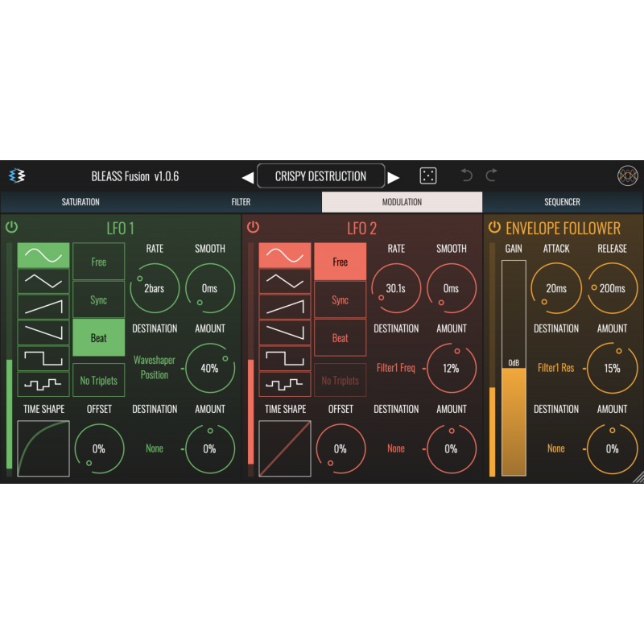Disable LFO 2 with power button
This screenshot has width=644, height=644.
point(253,227)
